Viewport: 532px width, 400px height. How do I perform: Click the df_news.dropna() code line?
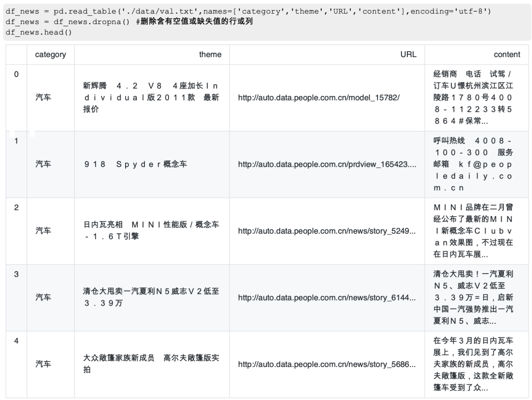click(x=129, y=22)
